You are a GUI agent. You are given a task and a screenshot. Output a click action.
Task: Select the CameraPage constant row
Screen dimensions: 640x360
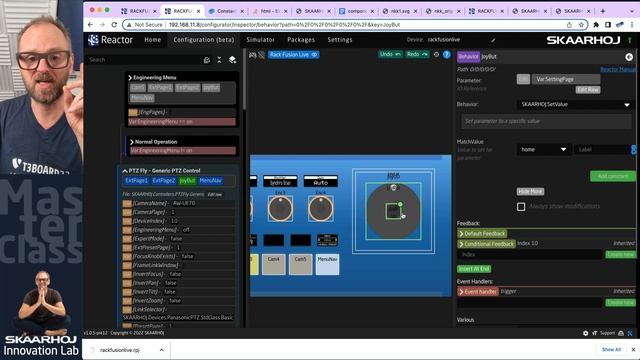tap(178, 212)
